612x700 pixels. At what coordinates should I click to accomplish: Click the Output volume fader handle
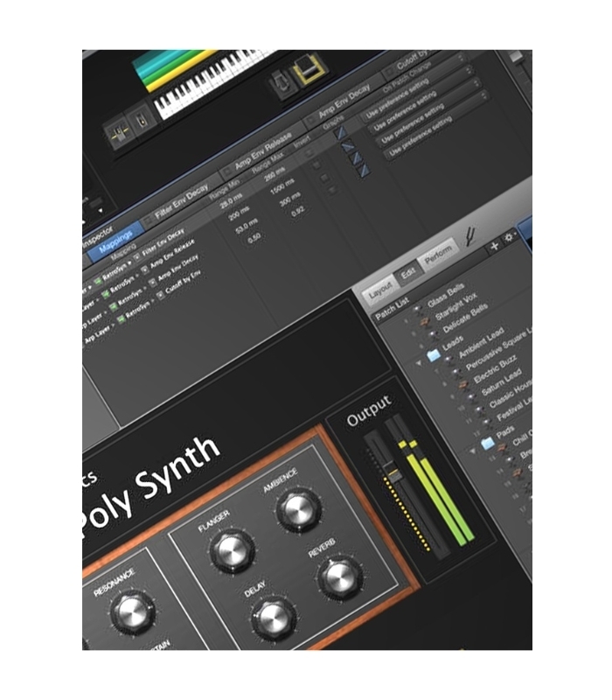394,473
